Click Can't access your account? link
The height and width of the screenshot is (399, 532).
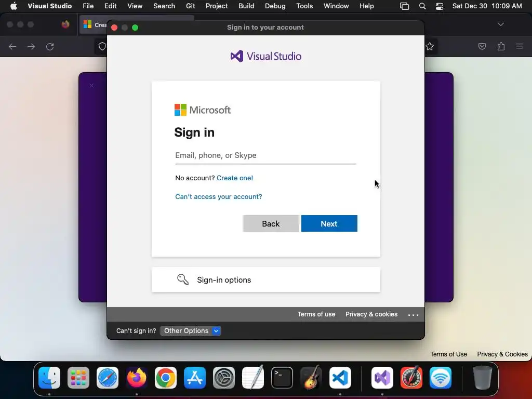[x=219, y=196]
